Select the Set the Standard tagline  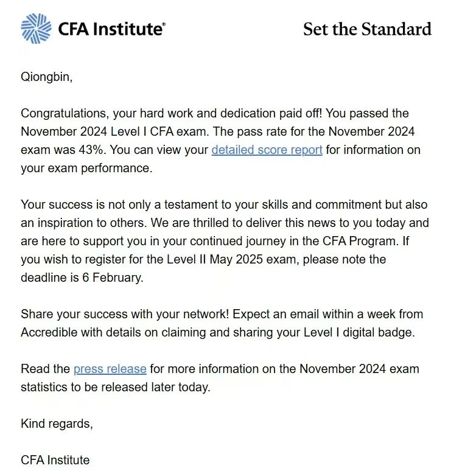[x=367, y=29]
